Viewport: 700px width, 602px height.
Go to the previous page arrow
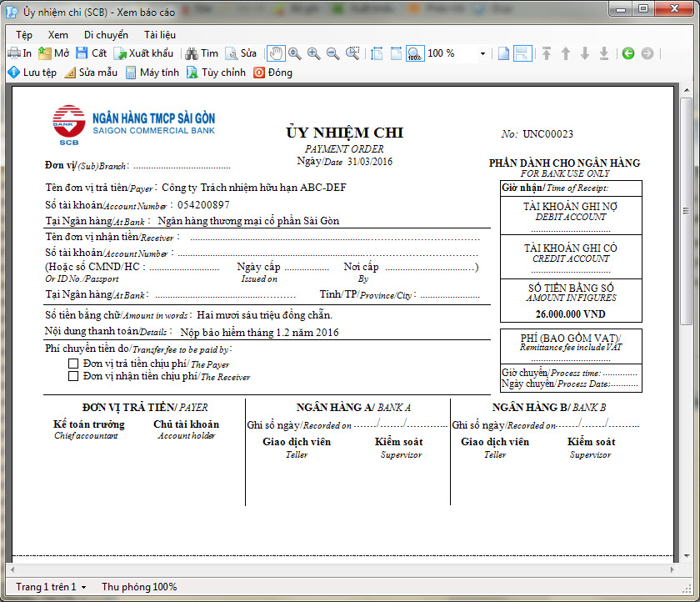click(566, 53)
